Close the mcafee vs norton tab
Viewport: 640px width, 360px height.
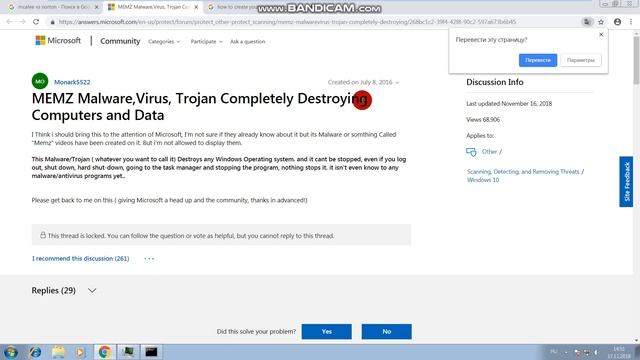pyautogui.click(x=97, y=7)
